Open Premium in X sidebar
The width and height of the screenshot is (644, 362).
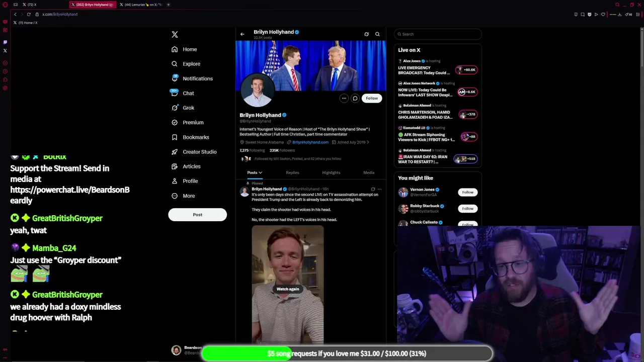pyautogui.click(x=187, y=122)
